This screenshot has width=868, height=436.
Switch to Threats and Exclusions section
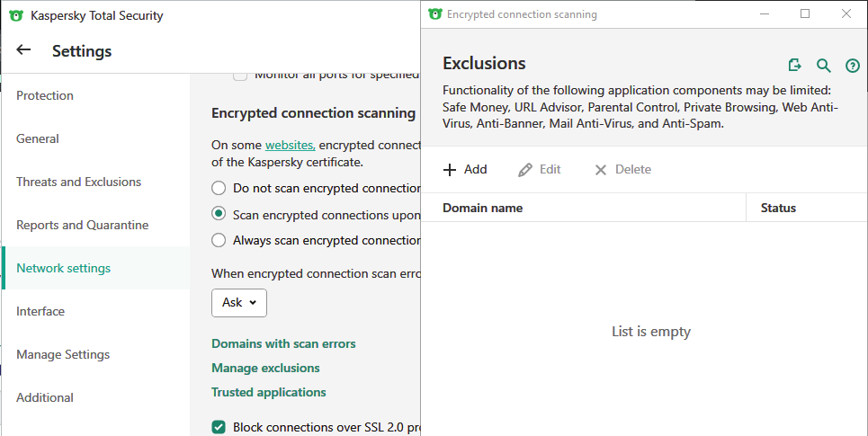[x=78, y=182]
